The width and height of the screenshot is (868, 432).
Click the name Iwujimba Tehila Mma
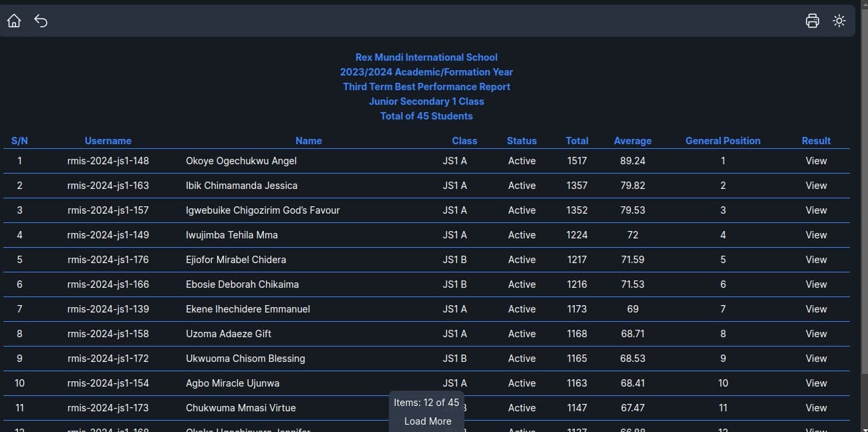click(232, 235)
